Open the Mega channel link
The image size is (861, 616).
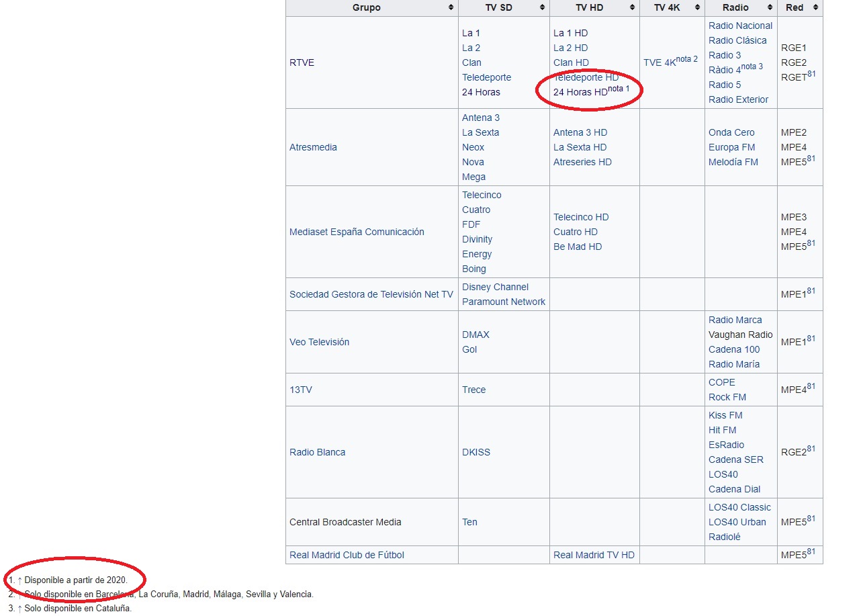click(474, 177)
